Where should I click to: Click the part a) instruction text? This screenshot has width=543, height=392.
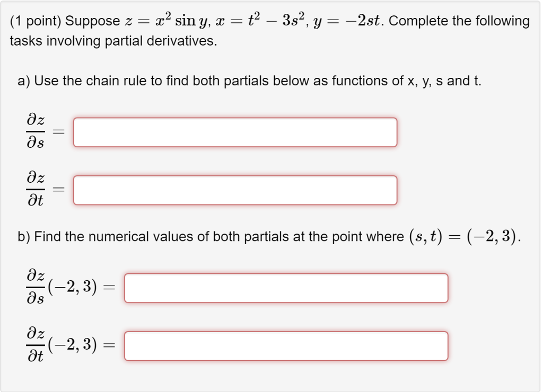(x=249, y=81)
